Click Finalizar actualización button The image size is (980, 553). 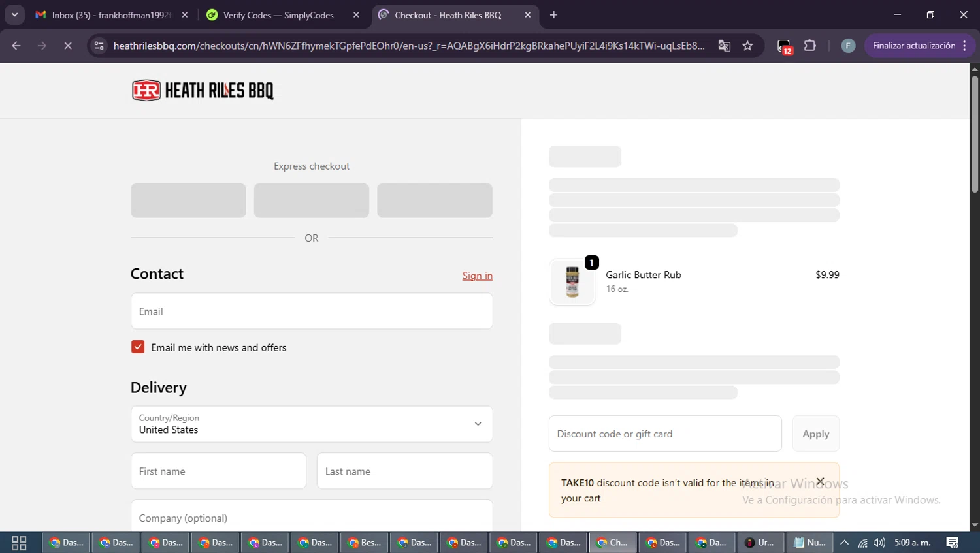(x=919, y=46)
